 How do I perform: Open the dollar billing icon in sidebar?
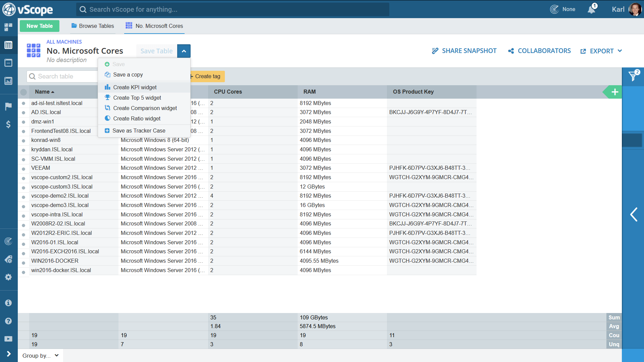[8, 124]
